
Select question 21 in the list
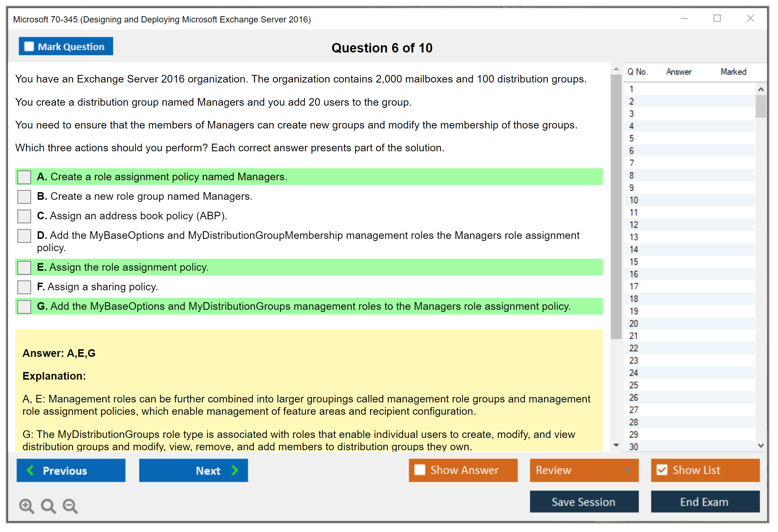634,336
